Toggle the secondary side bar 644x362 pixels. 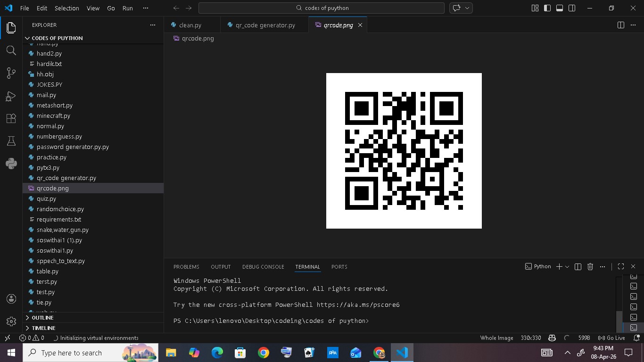point(572,8)
